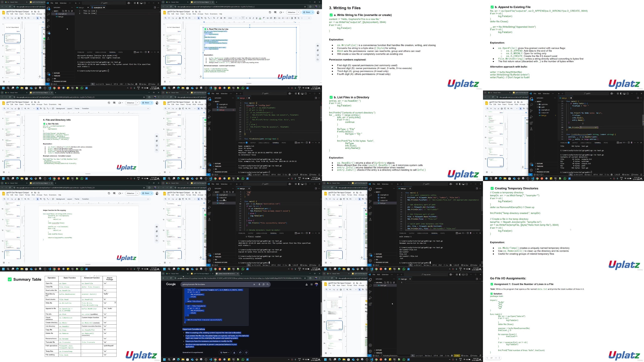
Task: Expand the Export menu below the AI answer
Action: (x=225, y=353)
